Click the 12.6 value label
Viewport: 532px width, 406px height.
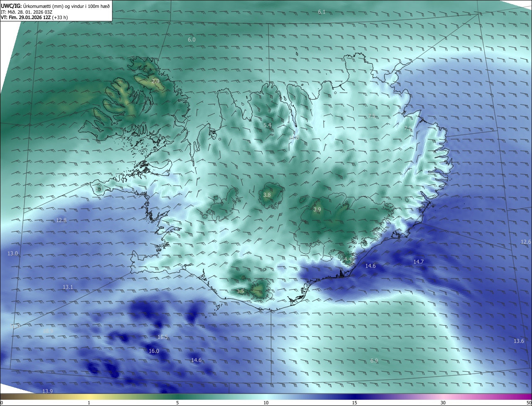526,242
